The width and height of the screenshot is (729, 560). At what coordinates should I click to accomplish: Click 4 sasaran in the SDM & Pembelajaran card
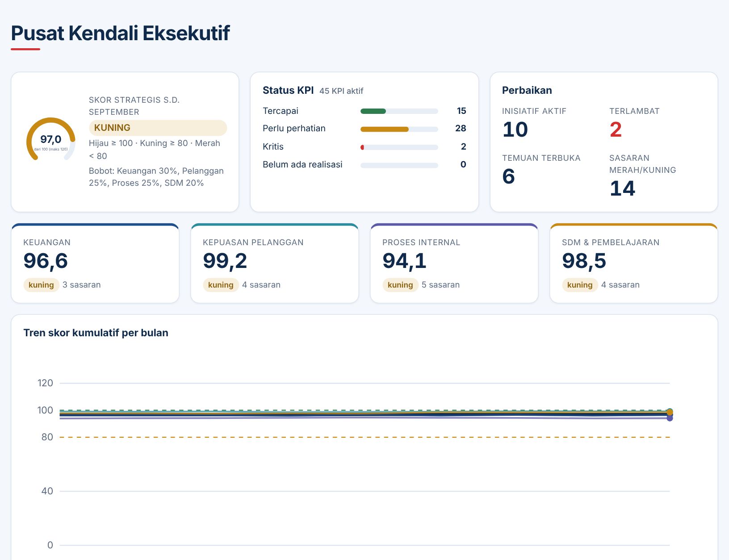click(620, 285)
